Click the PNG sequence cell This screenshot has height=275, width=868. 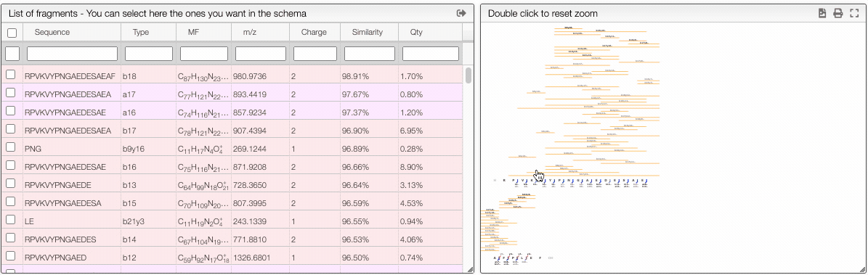[33, 149]
